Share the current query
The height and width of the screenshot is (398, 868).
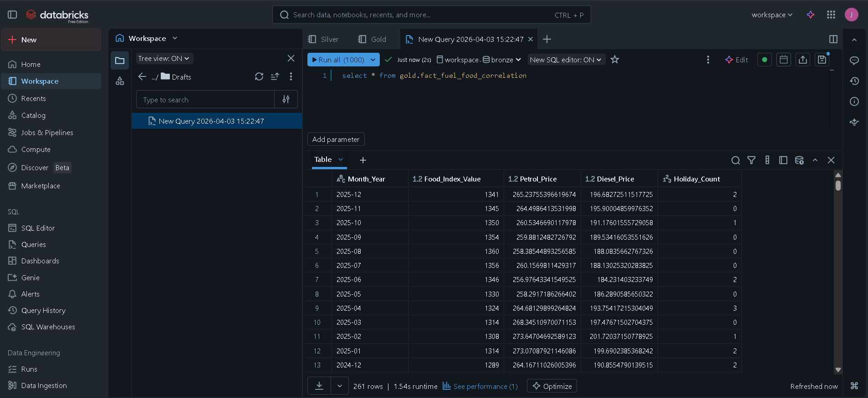click(803, 60)
